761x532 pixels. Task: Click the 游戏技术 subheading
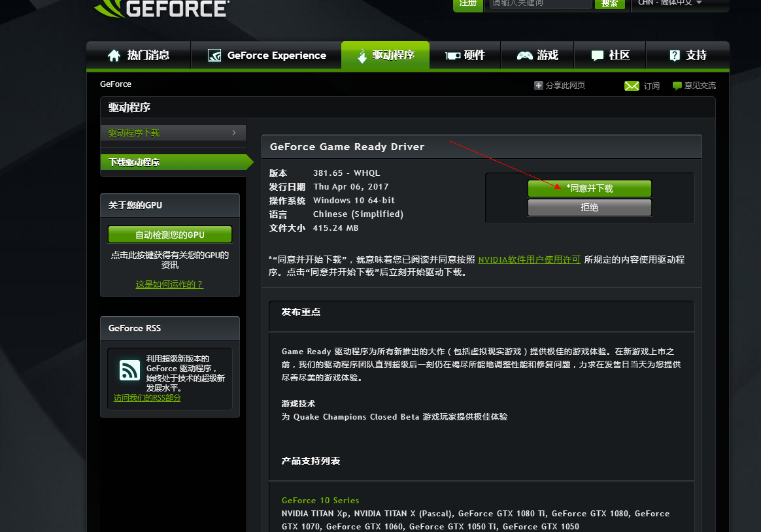point(299,403)
